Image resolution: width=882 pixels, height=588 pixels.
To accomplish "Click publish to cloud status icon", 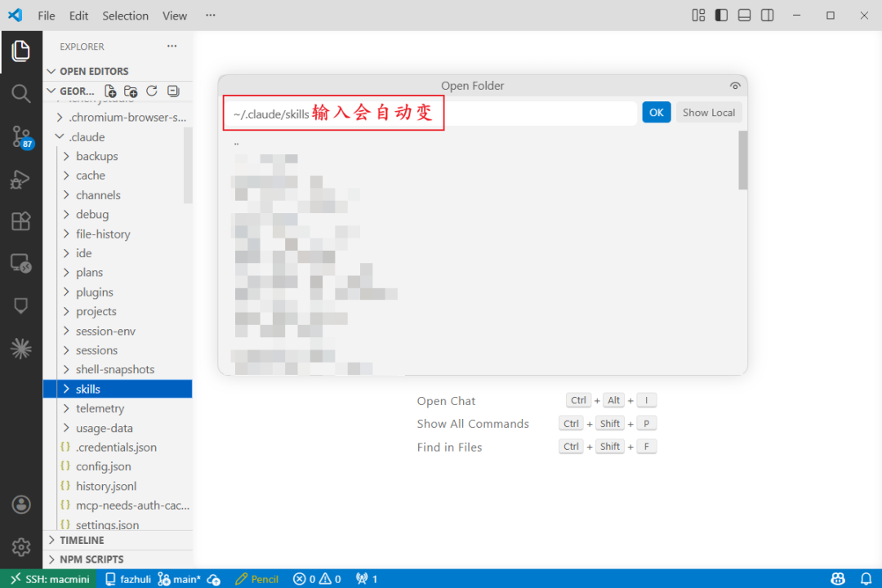I will [x=214, y=579].
